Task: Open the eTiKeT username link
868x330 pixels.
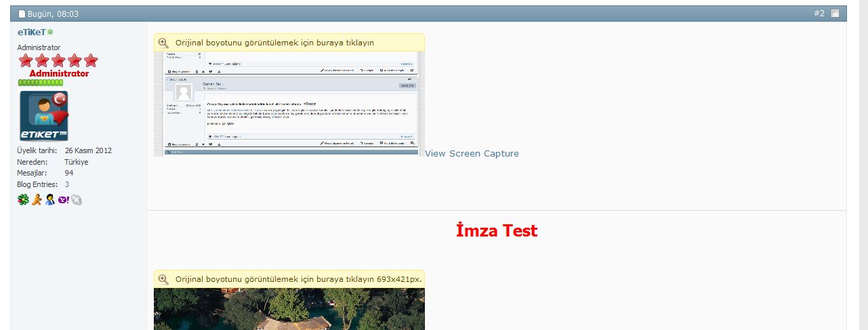Action: click(x=31, y=32)
